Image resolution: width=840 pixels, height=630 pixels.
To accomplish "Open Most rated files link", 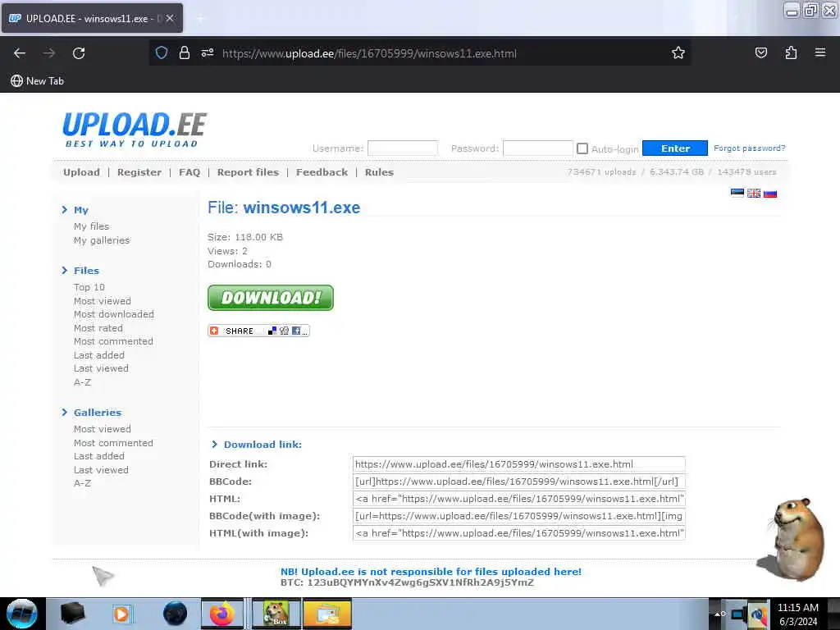I will [x=98, y=328].
